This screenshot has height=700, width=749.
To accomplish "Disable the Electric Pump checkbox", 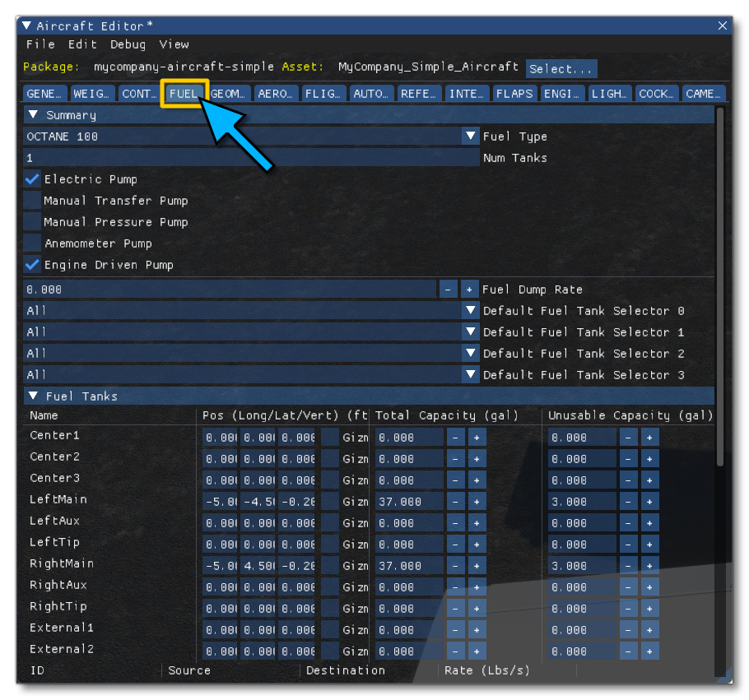I will click(x=33, y=179).
